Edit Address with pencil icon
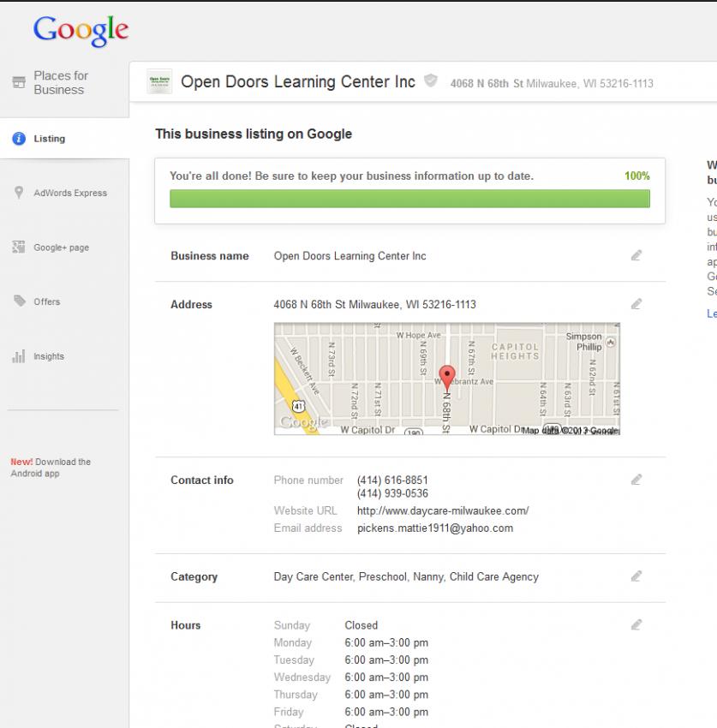The image size is (717, 728). coord(636,304)
